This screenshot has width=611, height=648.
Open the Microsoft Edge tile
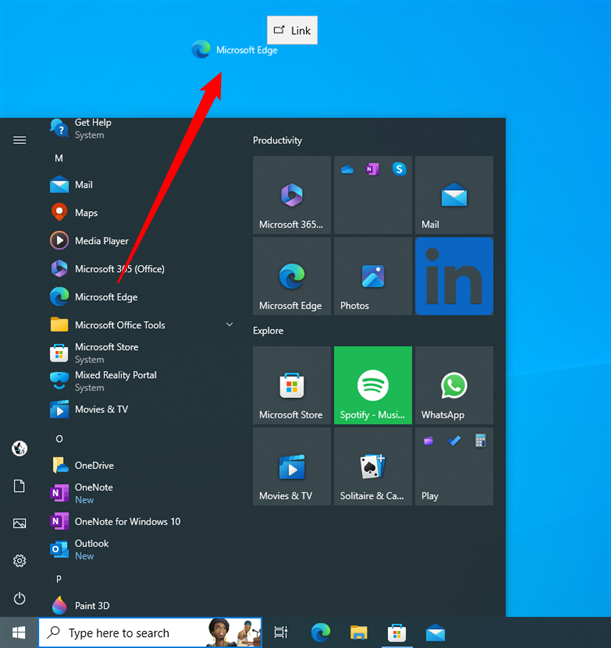[x=292, y=276]
